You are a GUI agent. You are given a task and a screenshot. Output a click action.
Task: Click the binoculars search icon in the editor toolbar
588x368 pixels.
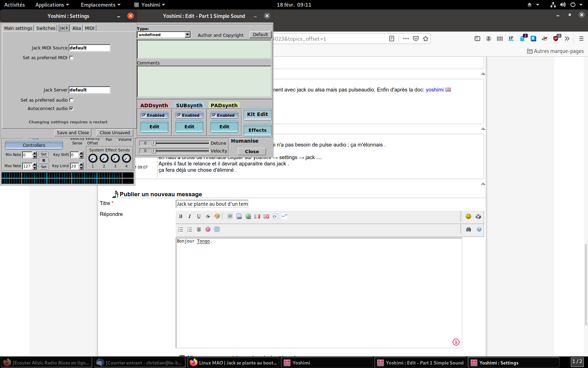[x=468, y=230]
